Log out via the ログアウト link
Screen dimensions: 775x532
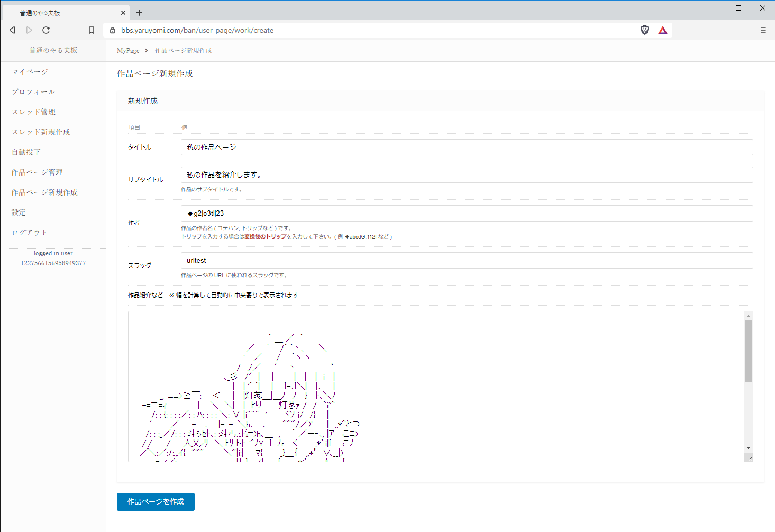[x=29, y=232]
